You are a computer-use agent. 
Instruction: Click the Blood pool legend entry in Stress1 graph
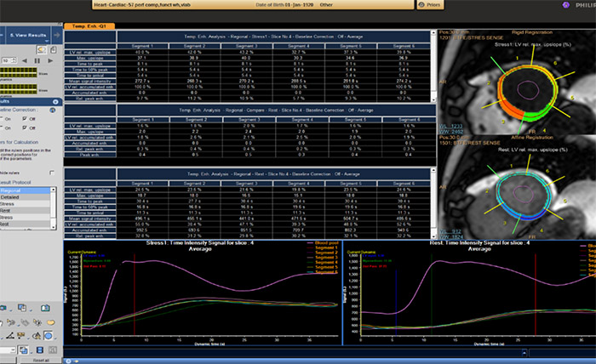point(323,243)
